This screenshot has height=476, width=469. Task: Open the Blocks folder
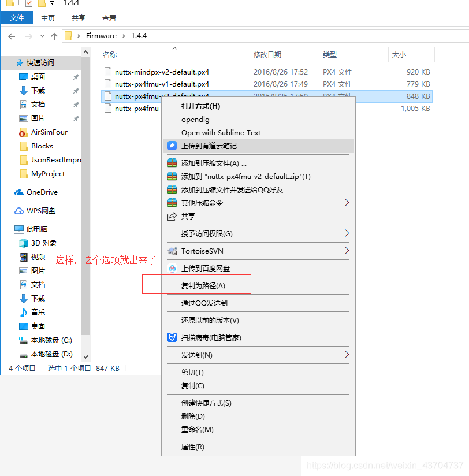[42, 146]
